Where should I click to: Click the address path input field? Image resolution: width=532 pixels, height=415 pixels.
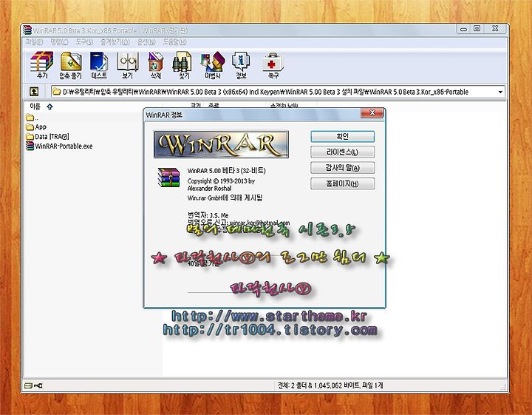tap(279, 92)
